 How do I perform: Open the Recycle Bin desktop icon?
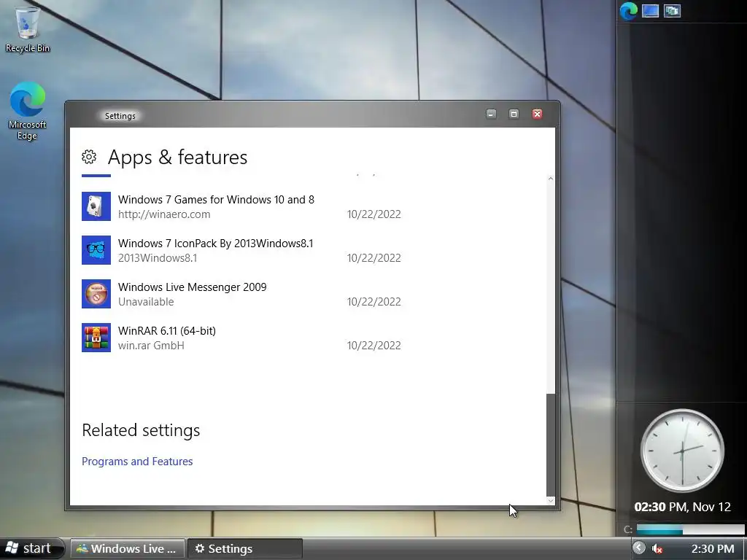27,28
